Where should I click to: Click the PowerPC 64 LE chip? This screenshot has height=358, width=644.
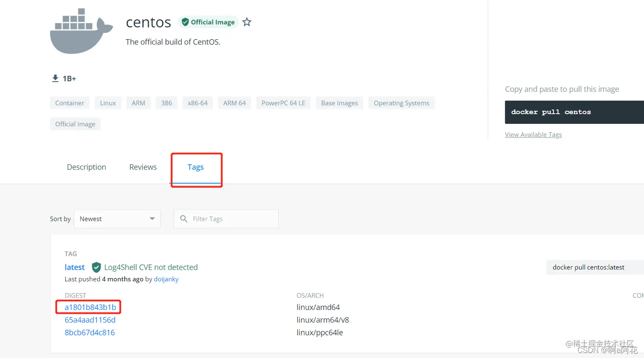coord(283,103)
